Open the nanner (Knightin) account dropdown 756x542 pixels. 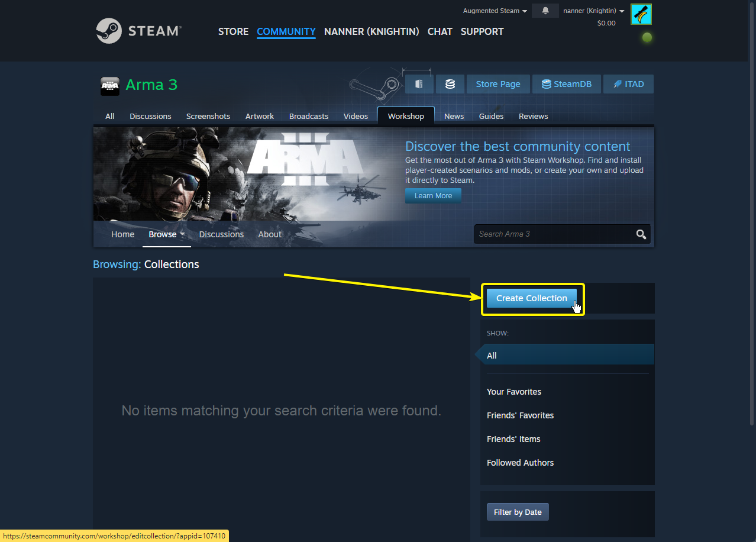593,11
